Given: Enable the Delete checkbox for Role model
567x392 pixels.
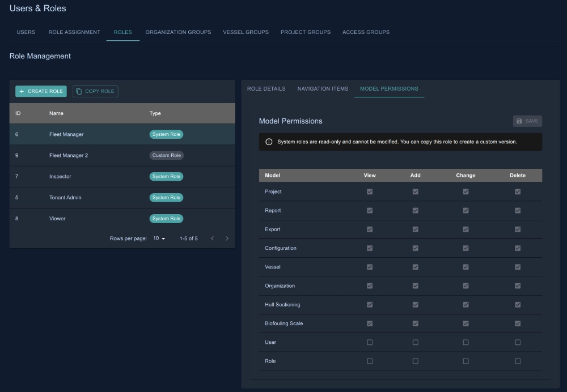Looking at the screenshot, I should 517,361.
